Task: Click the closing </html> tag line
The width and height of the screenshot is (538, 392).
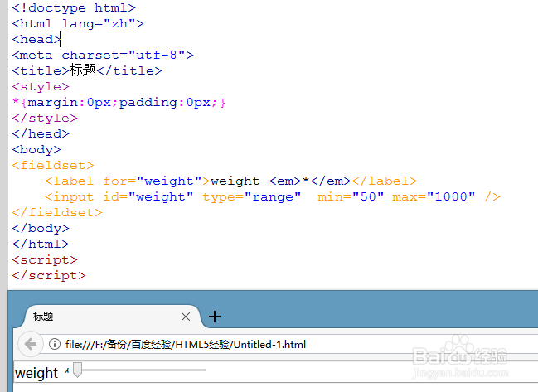Action: [41, 244]
